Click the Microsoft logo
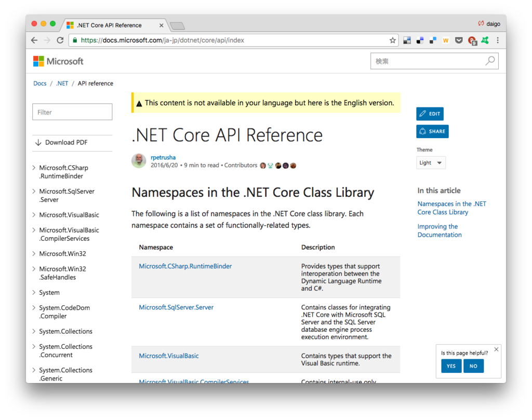 pyautogui.click(x=58, y=61)
